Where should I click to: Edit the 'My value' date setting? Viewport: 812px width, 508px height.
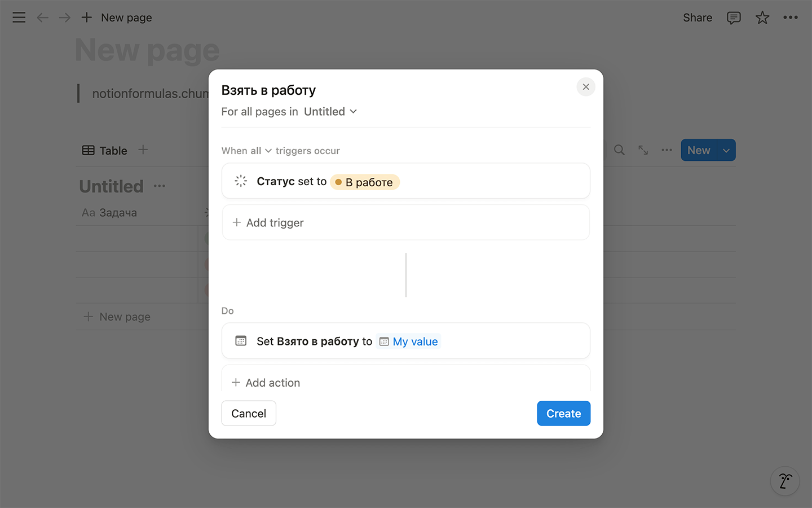[409, 341]
